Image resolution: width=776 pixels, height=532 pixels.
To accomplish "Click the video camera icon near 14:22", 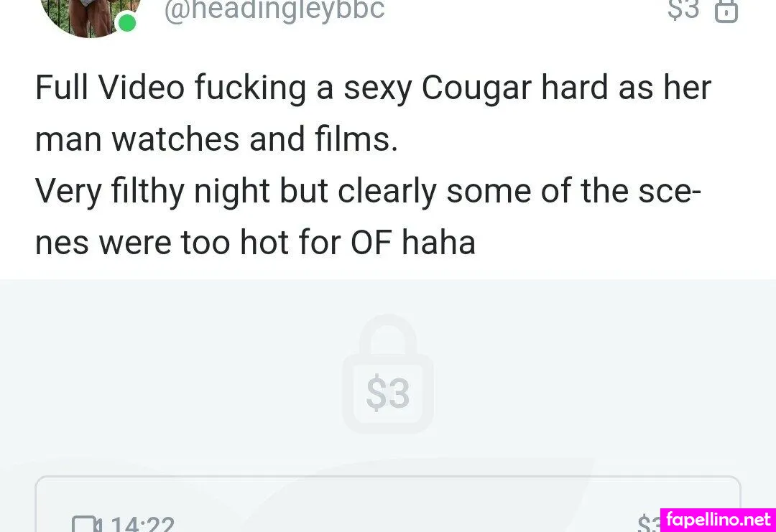I will [87, 523].
